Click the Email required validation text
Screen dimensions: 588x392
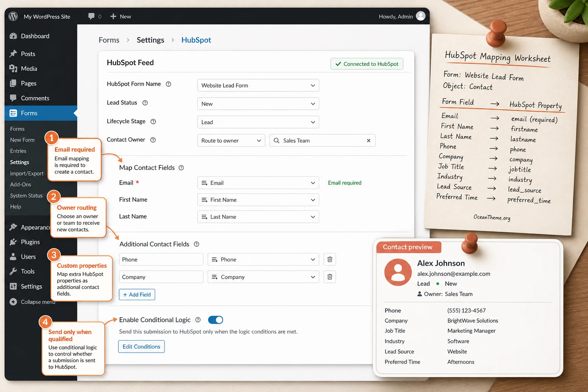tap(345, 183)
